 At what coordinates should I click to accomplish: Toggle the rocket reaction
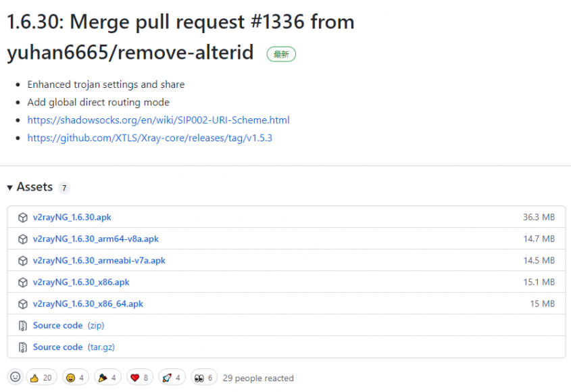[x=172, y=378]
